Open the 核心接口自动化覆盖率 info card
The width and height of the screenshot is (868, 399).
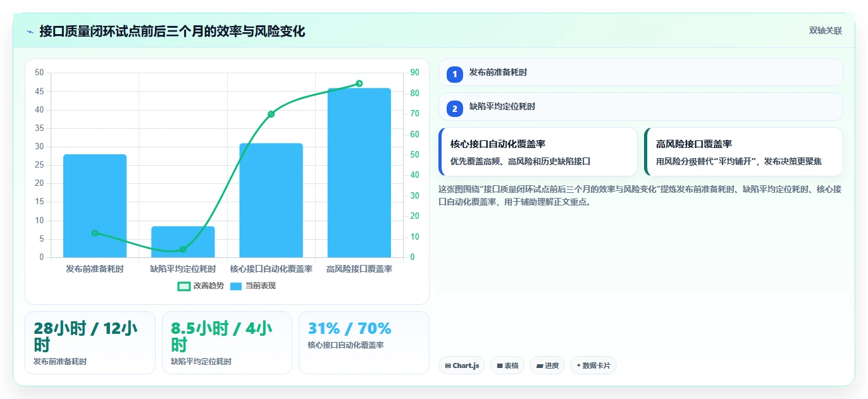[x=538, y=152]
